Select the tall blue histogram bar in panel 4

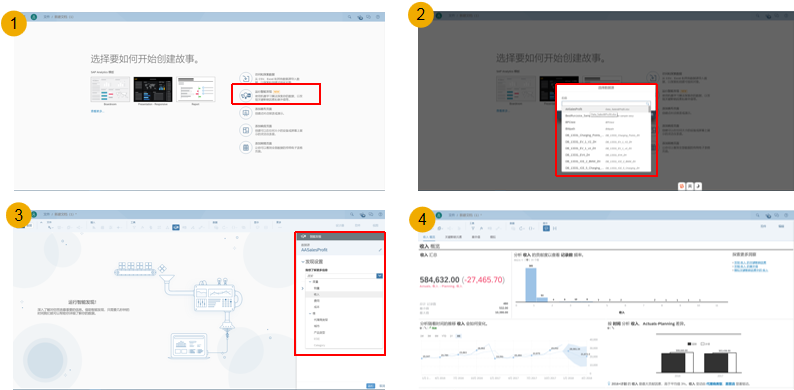click(531, 285)
